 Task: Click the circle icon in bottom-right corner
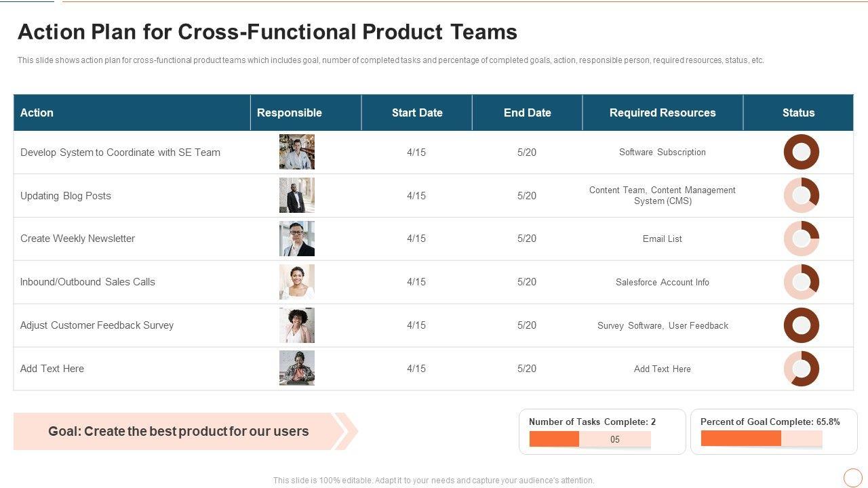tap(852, 477)
